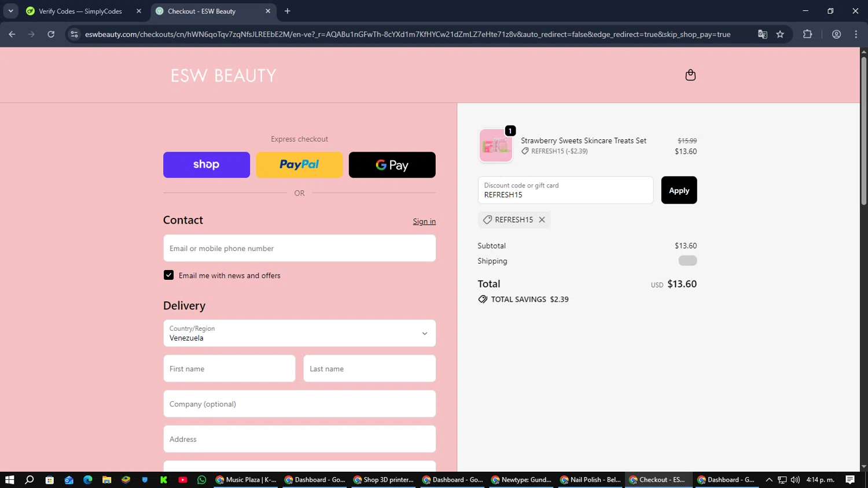Reload the checkout page
This screenshot has width=868, height=488.
tap(51, 34)
